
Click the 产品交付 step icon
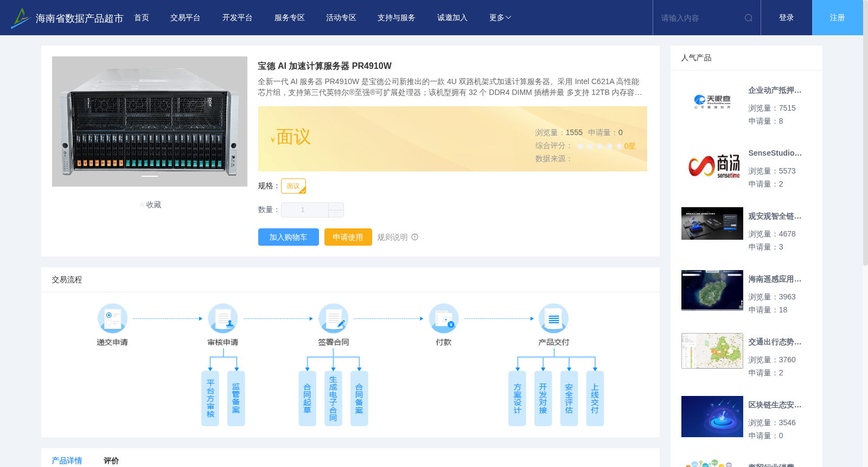coord(554,318)
